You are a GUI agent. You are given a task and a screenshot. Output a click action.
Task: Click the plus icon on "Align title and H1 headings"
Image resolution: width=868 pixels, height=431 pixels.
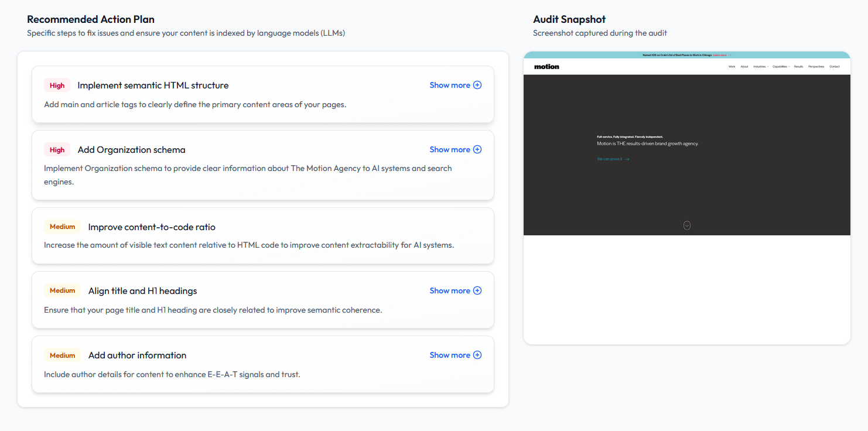[477, 290]
